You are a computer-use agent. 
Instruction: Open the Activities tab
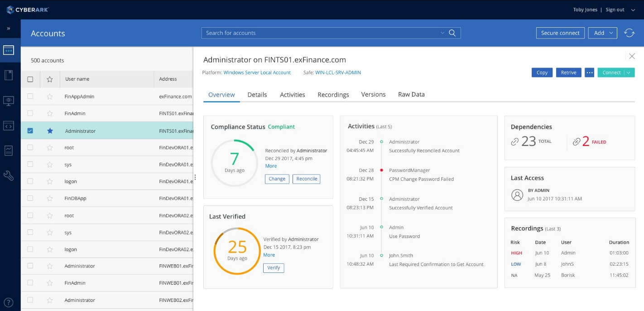(x=293, y=95)
